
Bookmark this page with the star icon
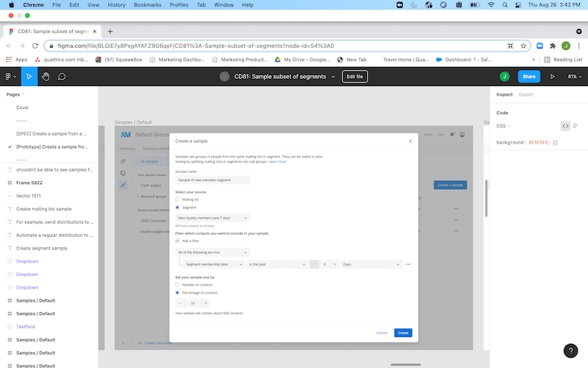pyautogui.click(x=523, y=46)
